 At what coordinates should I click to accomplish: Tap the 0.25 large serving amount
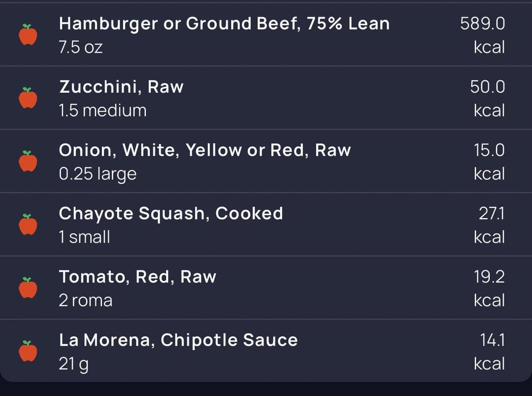[98, 174]
